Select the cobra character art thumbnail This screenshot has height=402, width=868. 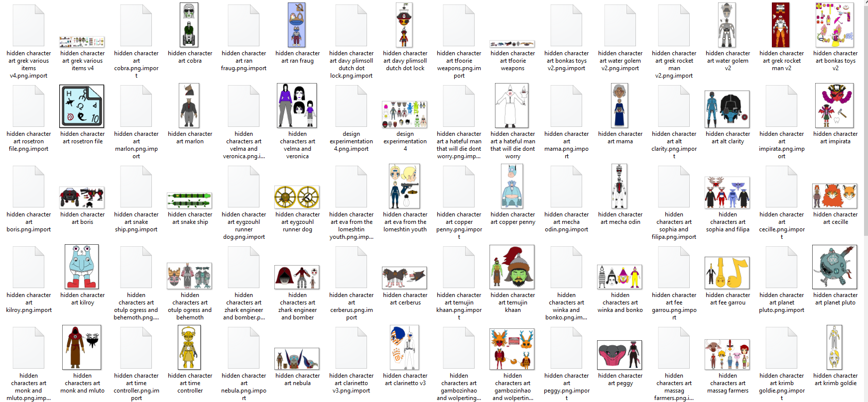189,25
